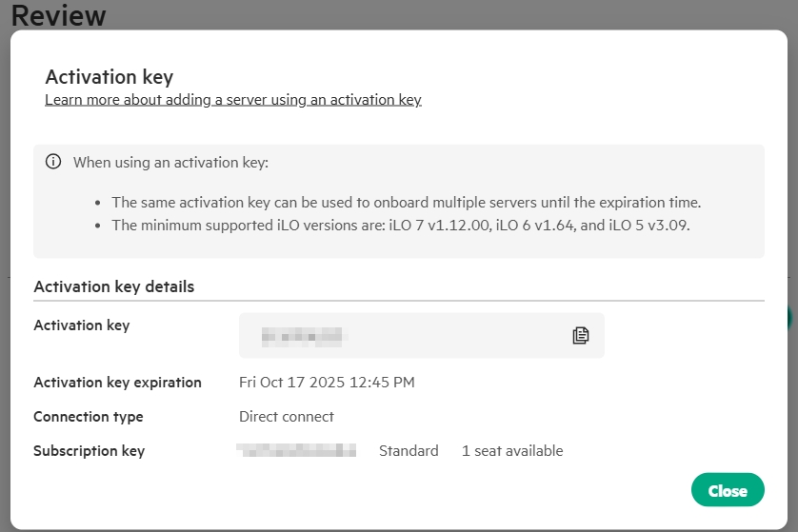Click the Activation key dialog title
Image resolution: width=798 pixels, height=532 pixels.
tap(109, 77)
